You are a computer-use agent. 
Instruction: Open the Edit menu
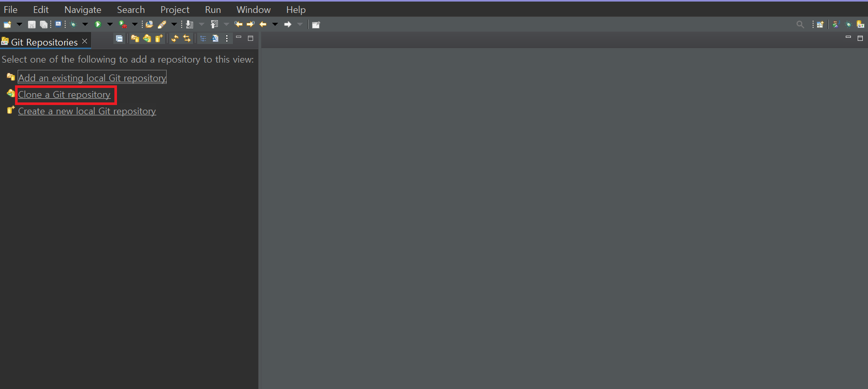coord(41,10)
